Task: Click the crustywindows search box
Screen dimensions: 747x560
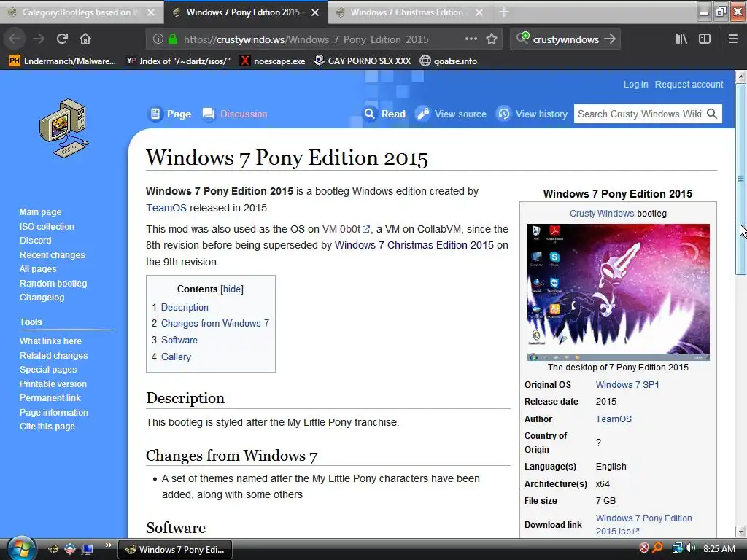Action: tap(565, 39)
